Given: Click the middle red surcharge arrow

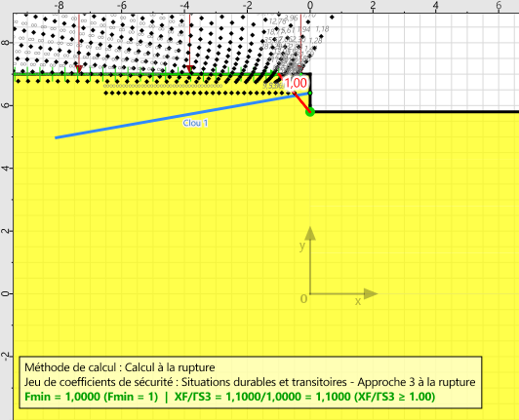Looking at the screenshot, I should click(x=189, y=43).
